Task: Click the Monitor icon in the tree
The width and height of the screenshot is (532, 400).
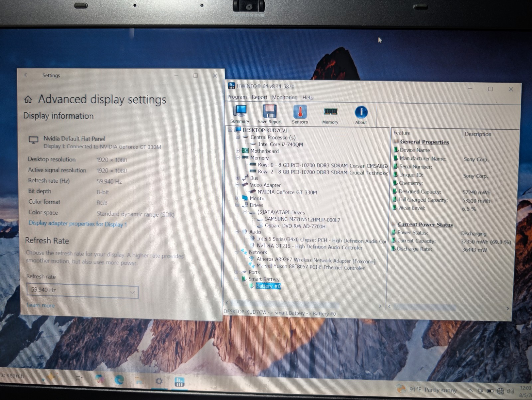Action: (245, 198)
